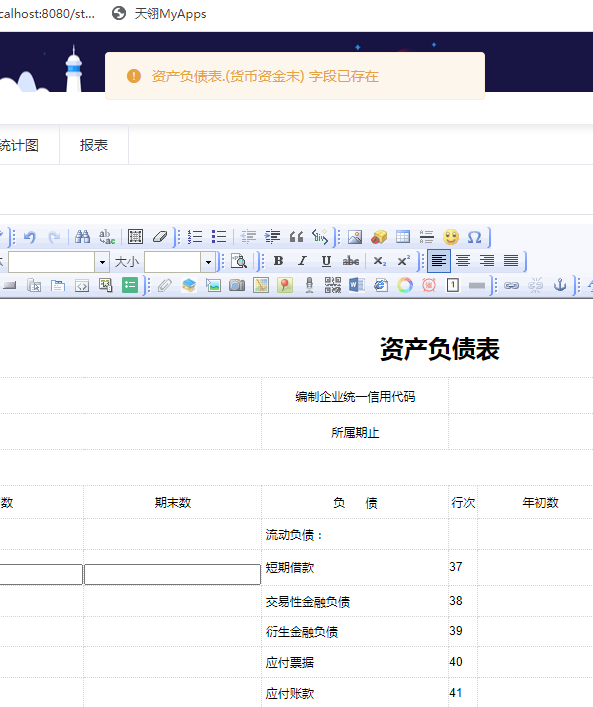Insert a table using the table icon

point(403,237)
